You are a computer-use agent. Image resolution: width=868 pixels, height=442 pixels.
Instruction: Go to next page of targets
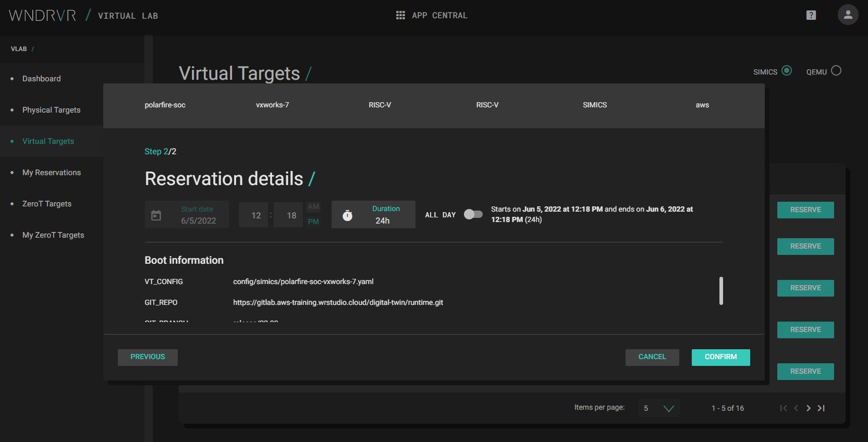[809, 408]
